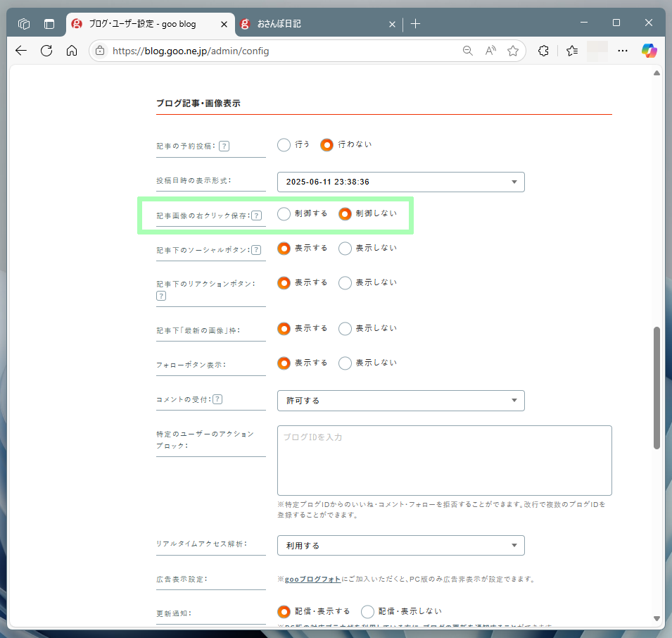Click the browser back arrow
This screenshot has width=672, height=638.
pyautogui.click(x=21, y=51)
